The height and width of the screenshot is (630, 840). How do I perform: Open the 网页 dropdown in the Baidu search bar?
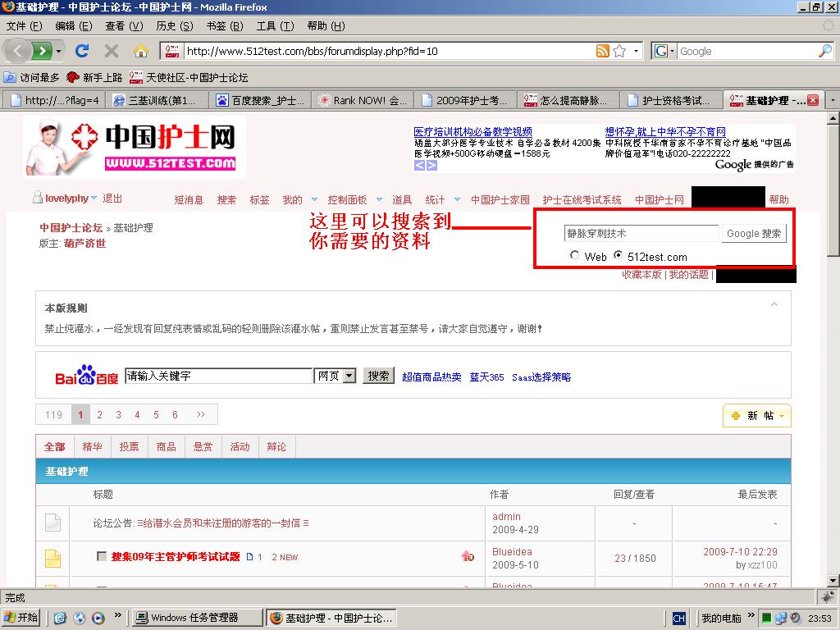coord(349,376)
